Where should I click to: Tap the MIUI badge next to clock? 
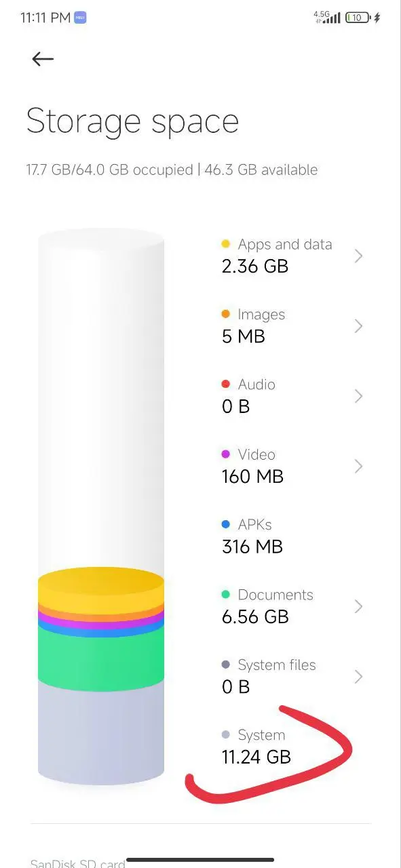tap(81, 18)
